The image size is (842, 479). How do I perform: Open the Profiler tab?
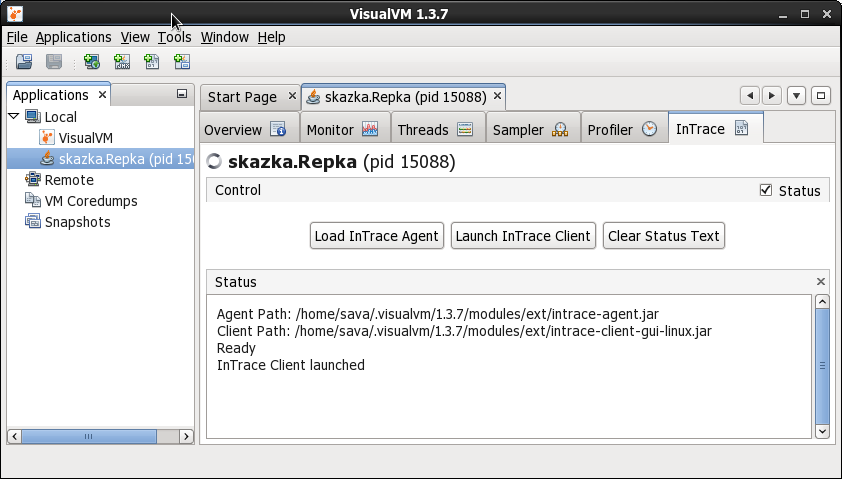(625, 129)
